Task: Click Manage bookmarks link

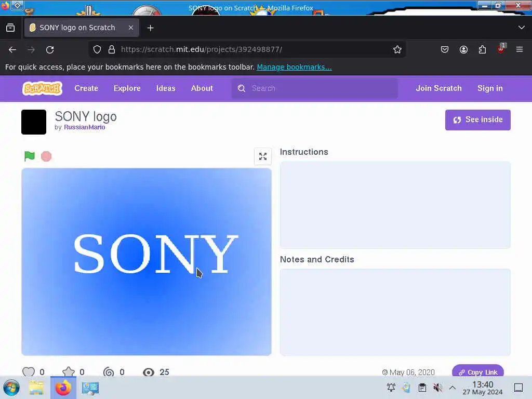Action: click(x=294, y=67)
